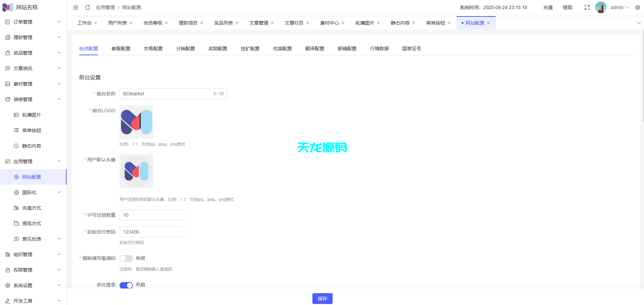Disable the 多处登录 toggle

(126, 285)
